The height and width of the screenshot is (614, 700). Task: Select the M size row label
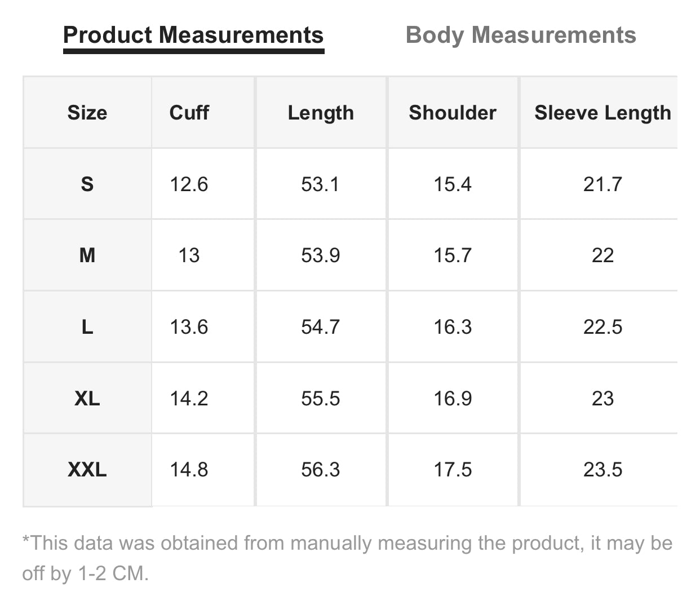tap(87, 255)
